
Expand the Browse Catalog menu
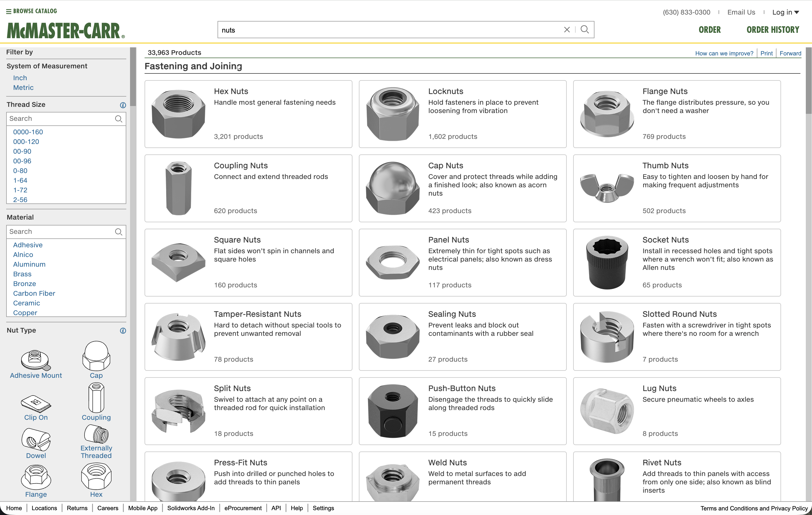tap(31, 11)
